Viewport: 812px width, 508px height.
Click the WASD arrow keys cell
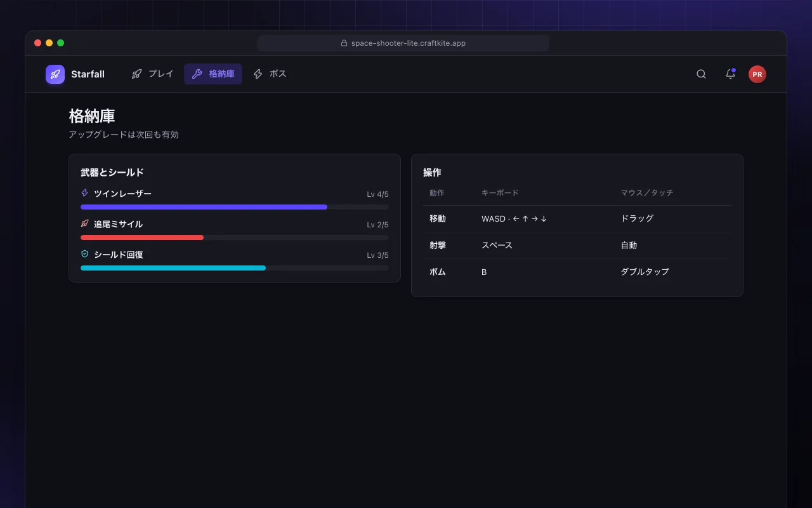(514, 218)
